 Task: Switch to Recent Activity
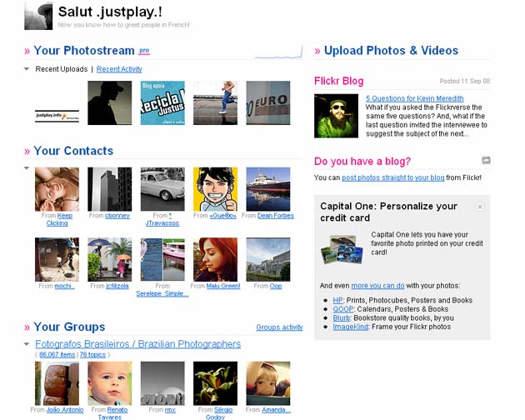click(119, 69)
